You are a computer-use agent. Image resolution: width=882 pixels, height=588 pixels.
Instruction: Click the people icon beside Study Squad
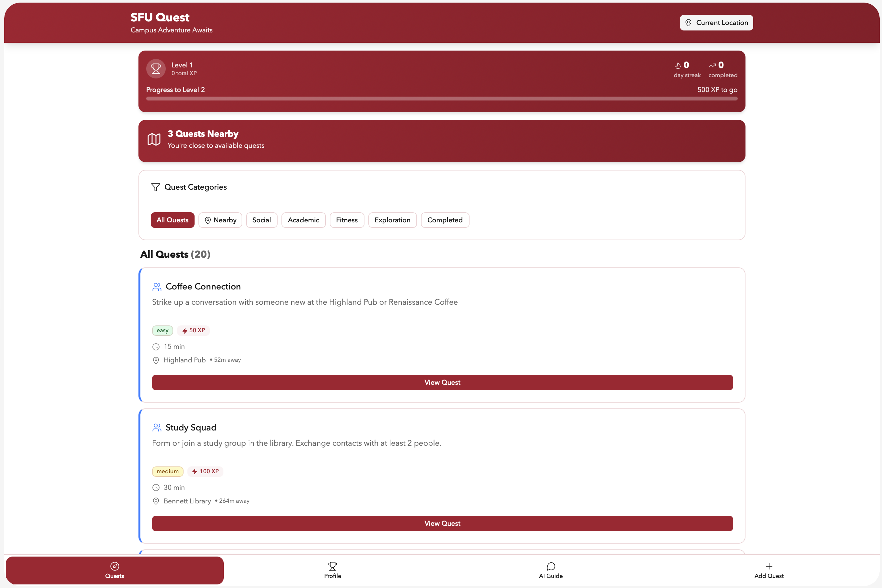click(x=157, y=428)
